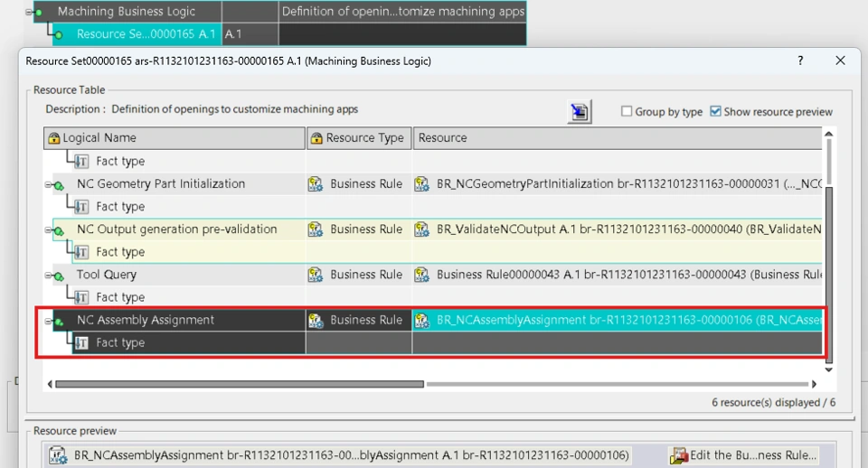Click Definition of openin... description cell in background
Viewport: 868px width, 468px height.
tap(402, 12)
